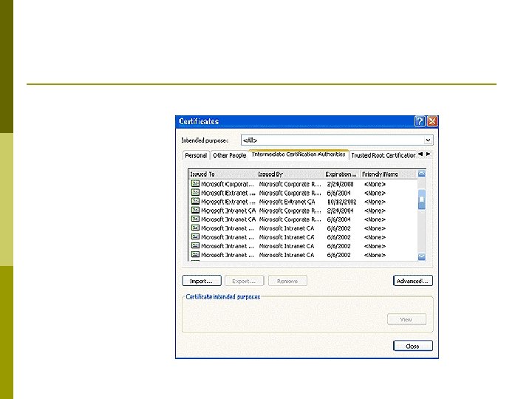
Task: Click the Import... button
Action: [x=202, y=281]
